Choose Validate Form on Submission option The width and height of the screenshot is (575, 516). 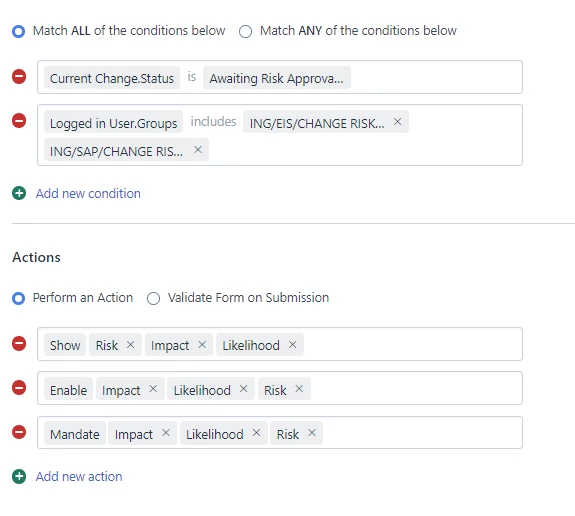(153, 298)
